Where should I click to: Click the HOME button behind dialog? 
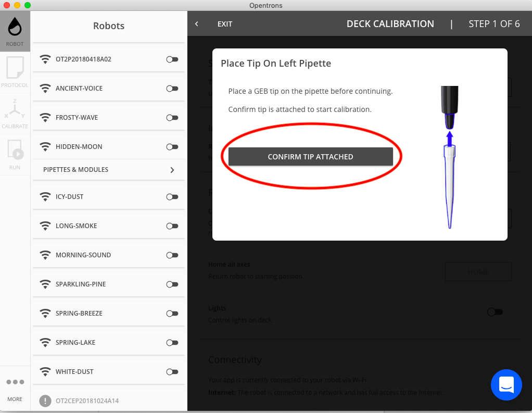(478, 271)
